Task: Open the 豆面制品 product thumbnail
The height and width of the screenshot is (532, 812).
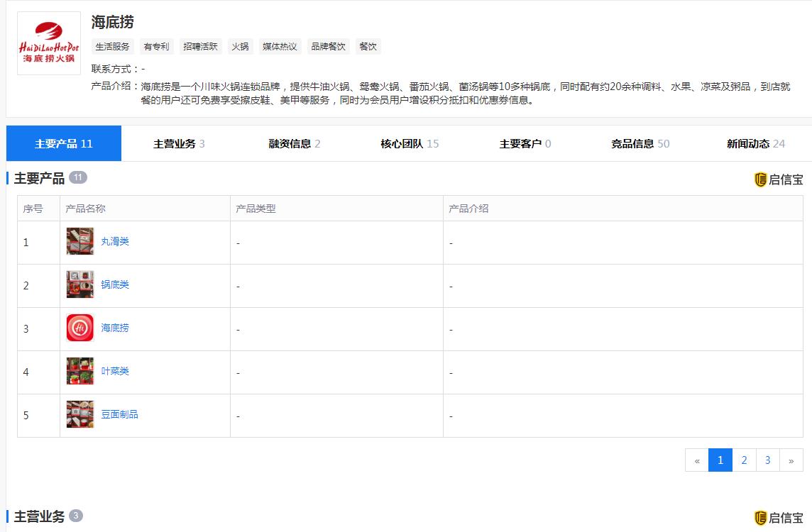Action: coord(79,414)
